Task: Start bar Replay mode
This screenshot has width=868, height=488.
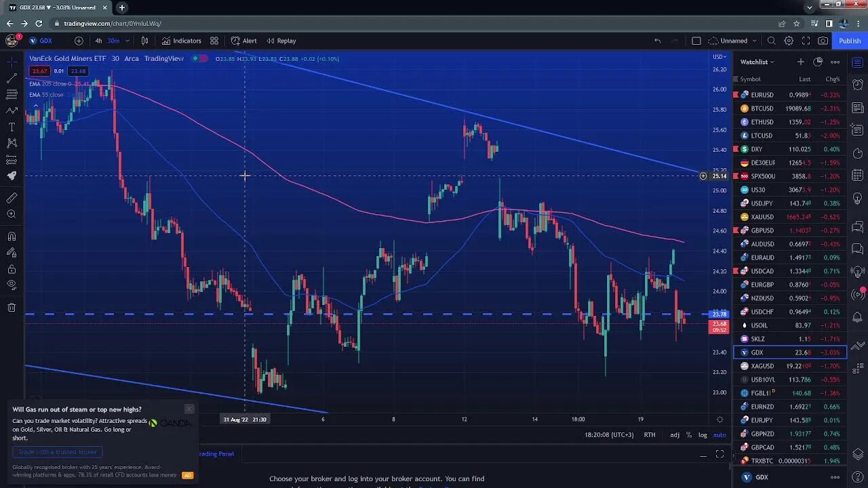Action: click(281, 41)
